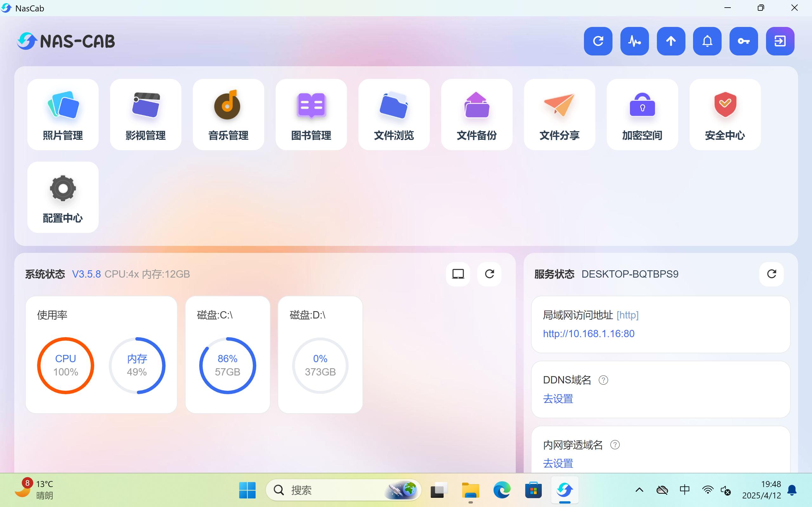
Task: Open the 照片管理 photo management app
Action: tap(63, 114)
